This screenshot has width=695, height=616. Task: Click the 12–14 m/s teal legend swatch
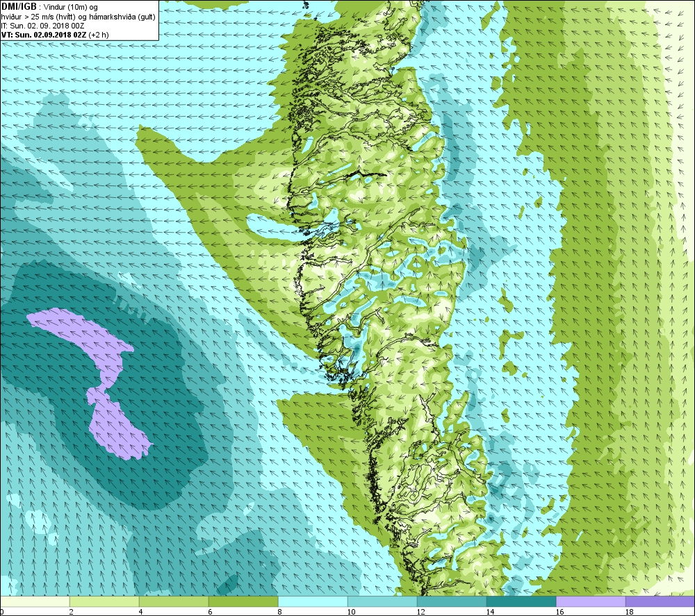(452, 601)
